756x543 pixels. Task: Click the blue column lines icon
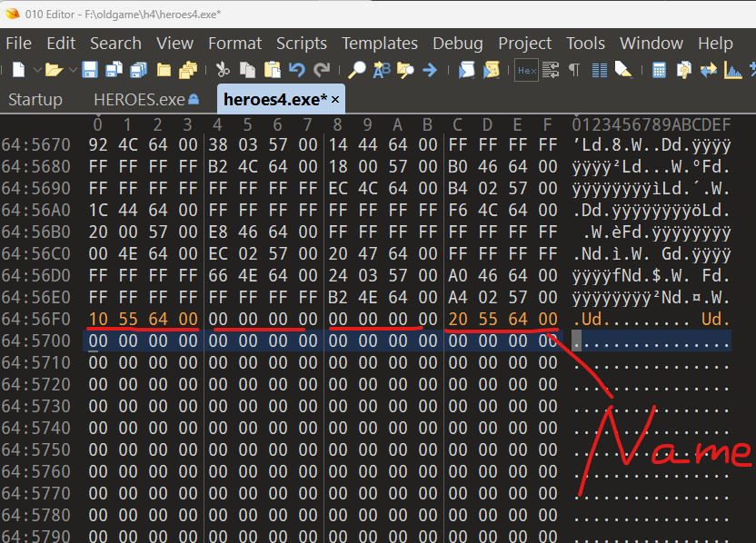coord(600,70)
